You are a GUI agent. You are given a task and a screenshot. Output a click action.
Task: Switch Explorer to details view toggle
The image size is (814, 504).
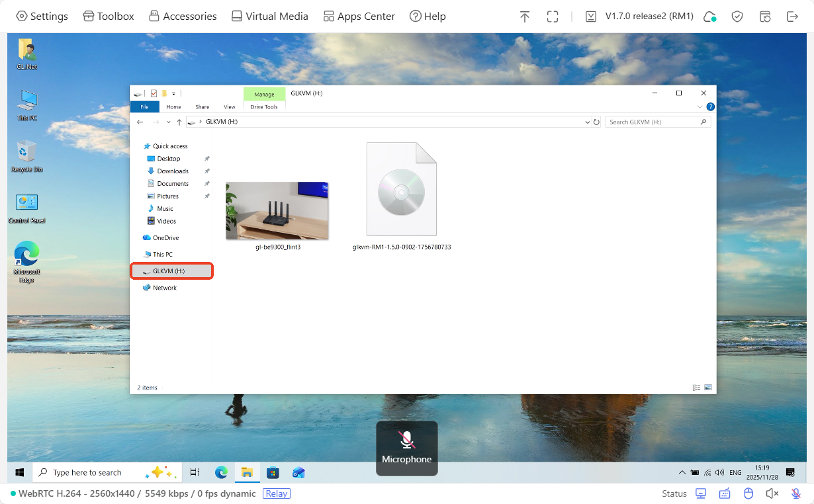click(x=696, y=387)
